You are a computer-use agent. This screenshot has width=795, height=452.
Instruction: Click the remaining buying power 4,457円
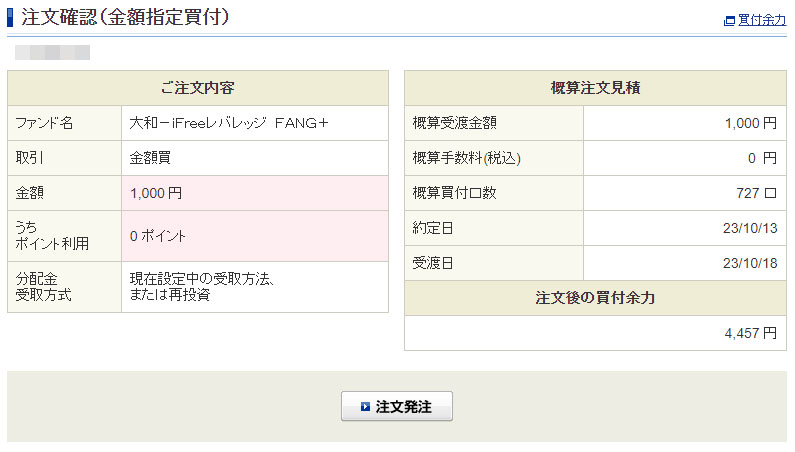pos(750,333)
